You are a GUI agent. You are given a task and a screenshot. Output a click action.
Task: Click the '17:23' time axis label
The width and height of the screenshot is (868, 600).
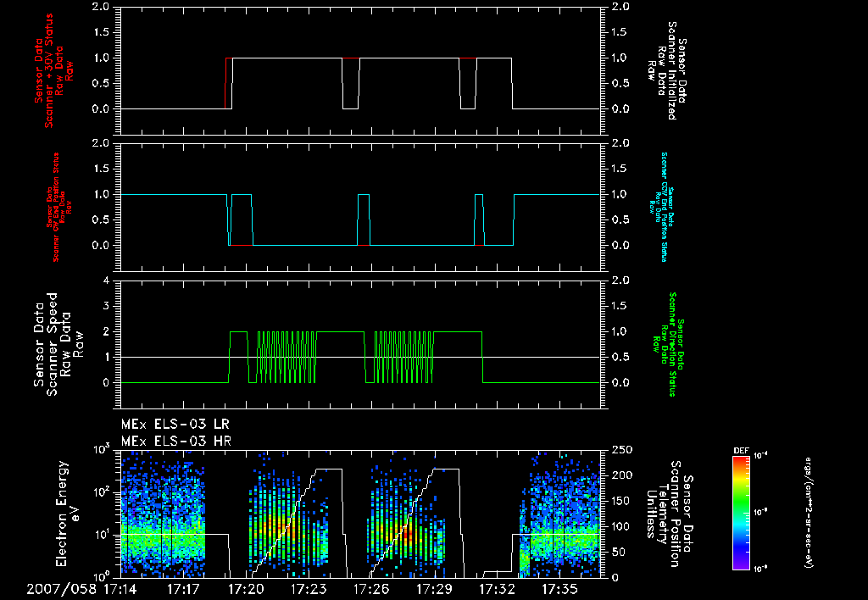(309, 589)
